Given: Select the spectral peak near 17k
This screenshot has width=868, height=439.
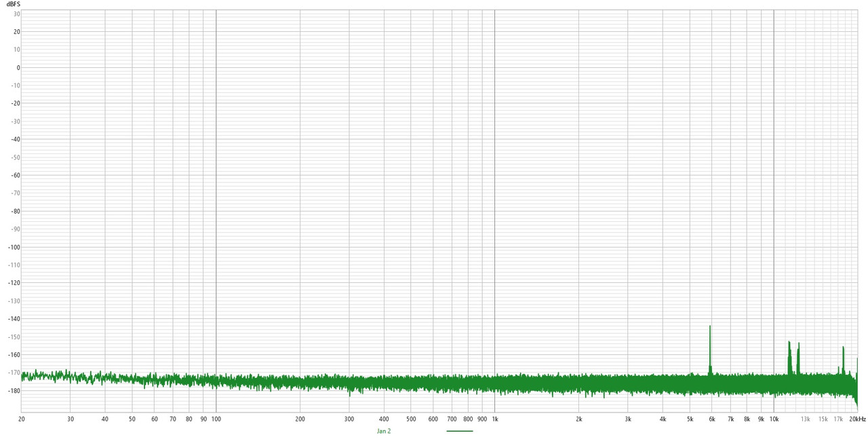Looking at the screenshot, I should click(x=844, y=359).
